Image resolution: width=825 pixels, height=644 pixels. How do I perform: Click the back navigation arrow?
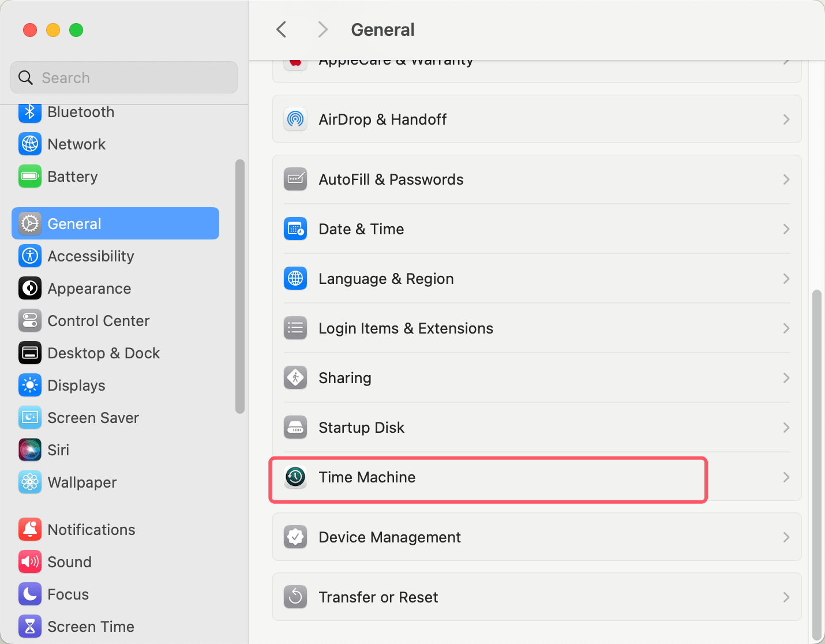(x=281, y=29)
